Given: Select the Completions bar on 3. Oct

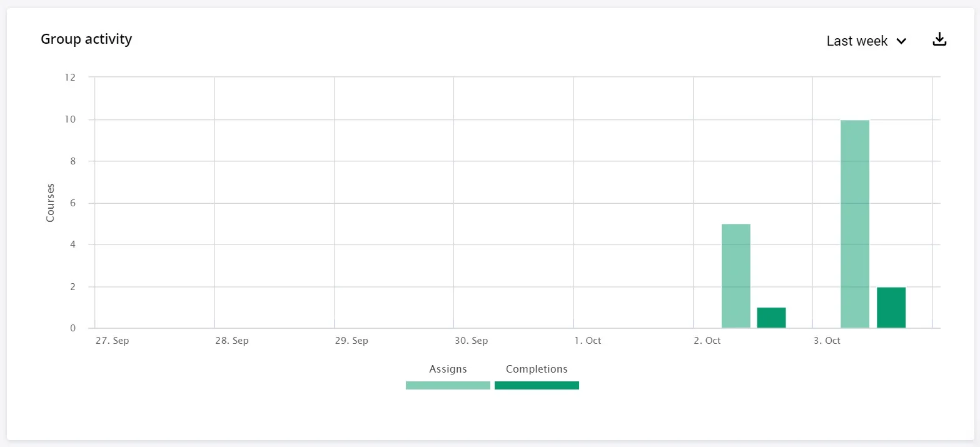Looking at the screenshot, I should [891, 308].
